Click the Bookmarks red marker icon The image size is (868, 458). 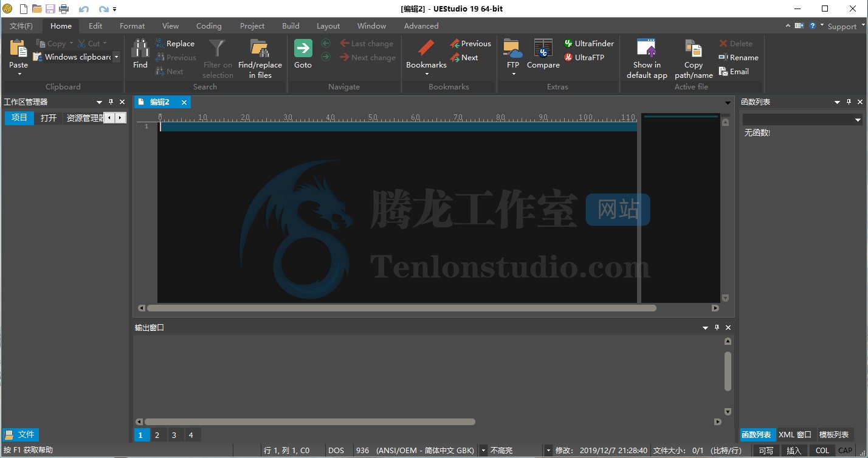(426, 48)
